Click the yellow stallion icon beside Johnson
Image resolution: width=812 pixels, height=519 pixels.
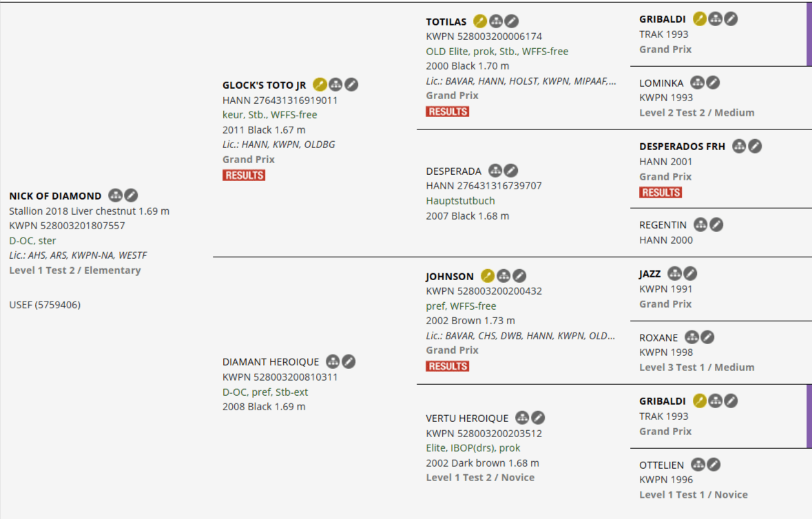488,276
